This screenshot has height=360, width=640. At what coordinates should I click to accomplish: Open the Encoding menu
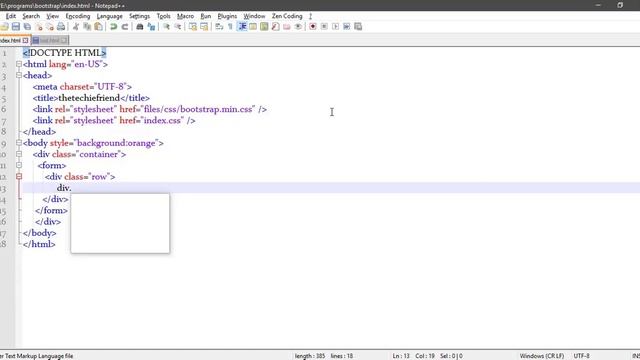[x=78, y=16]
